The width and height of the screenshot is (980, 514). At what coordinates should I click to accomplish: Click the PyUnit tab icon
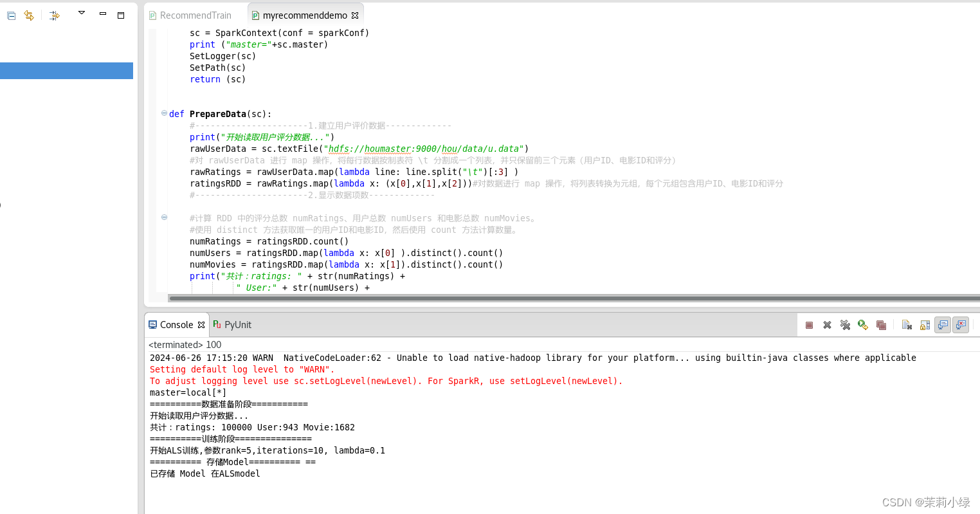[217, 325]
